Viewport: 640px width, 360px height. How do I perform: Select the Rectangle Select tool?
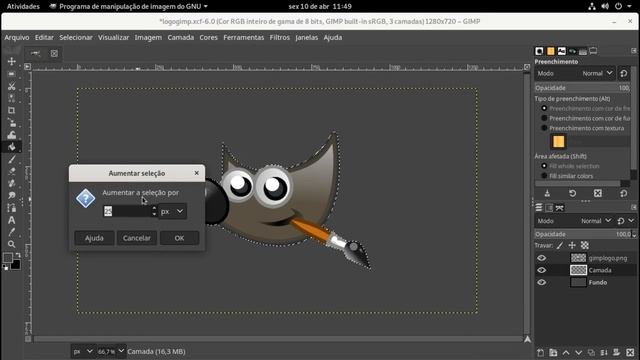tap(11, 74)
